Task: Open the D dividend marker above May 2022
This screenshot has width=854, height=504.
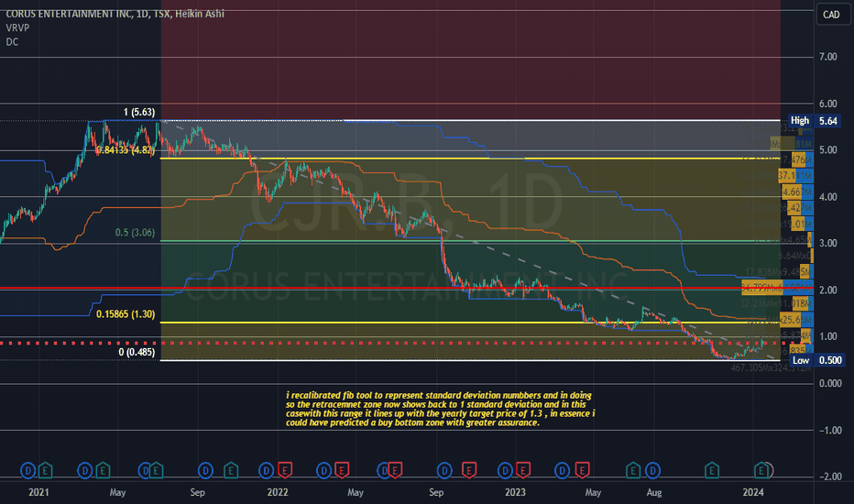Action: (x=324, y=470)
